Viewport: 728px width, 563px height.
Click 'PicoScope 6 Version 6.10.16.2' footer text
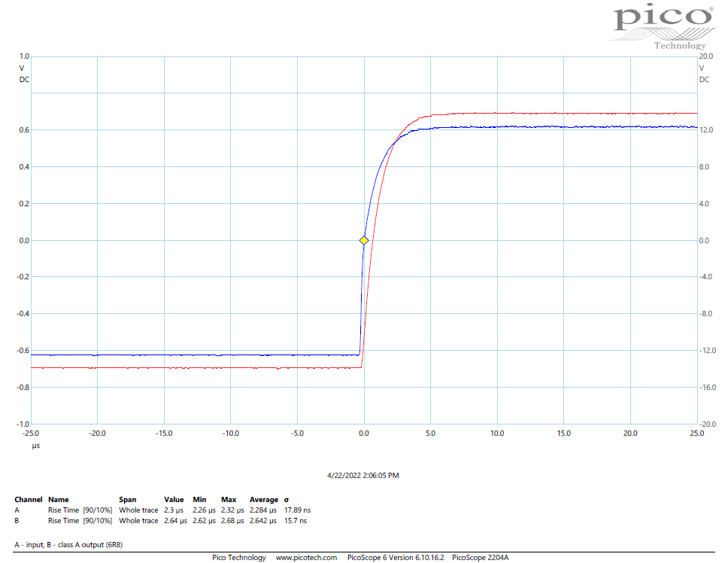(x=396, y=558)
